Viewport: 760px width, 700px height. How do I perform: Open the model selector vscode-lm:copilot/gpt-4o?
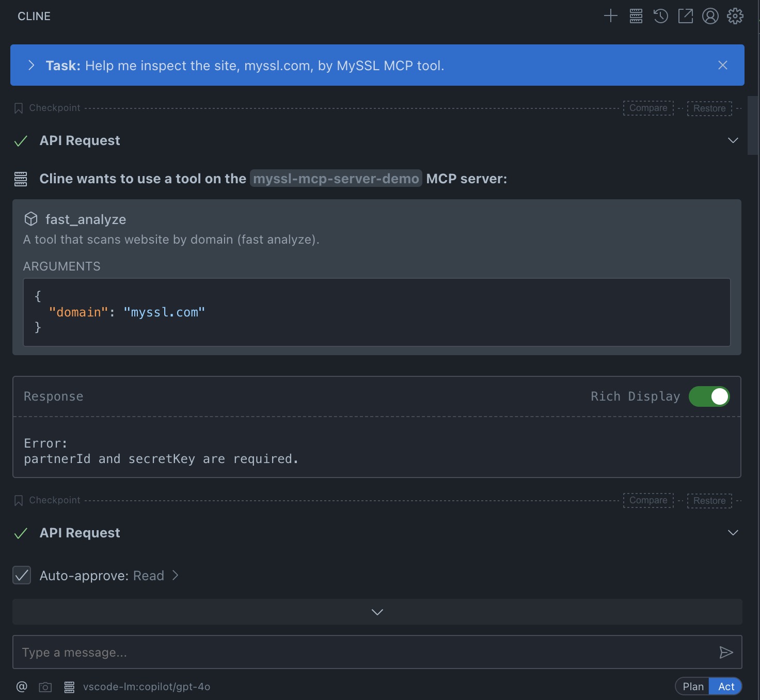(147, 687)
